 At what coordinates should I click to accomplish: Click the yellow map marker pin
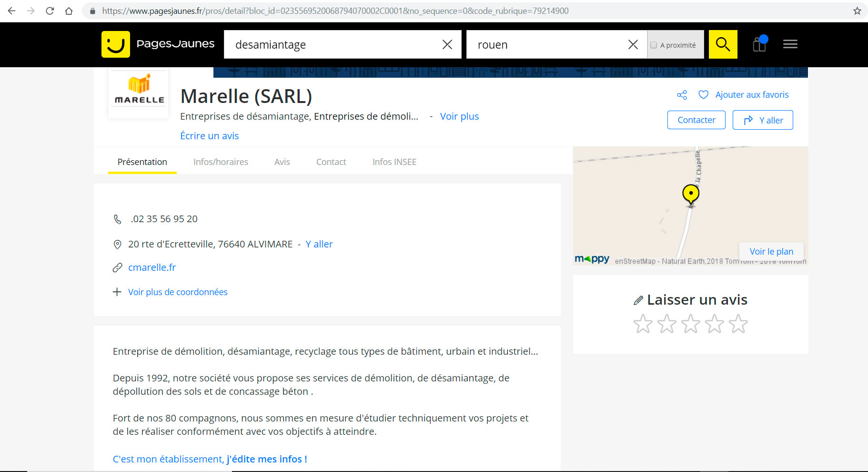coord(691,195)
